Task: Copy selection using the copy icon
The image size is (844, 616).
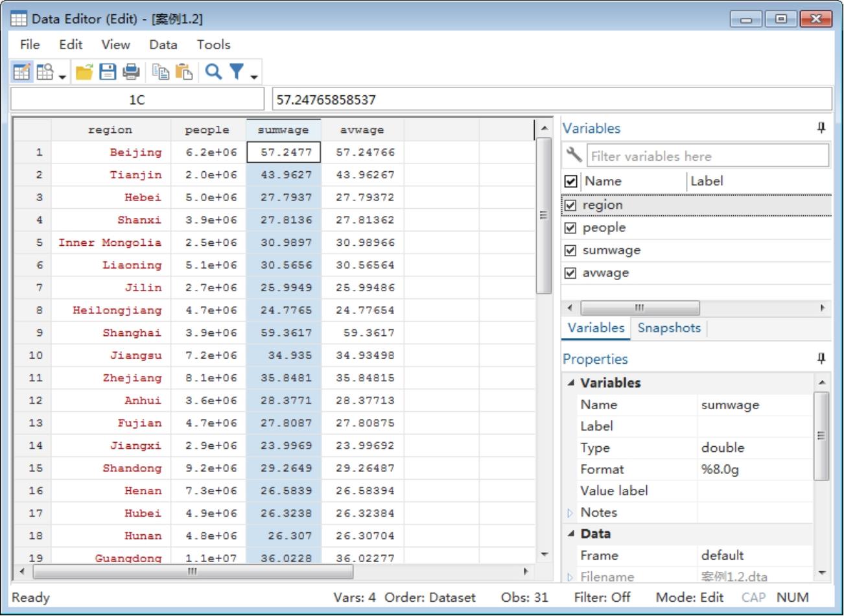Action: tap(161, 72)
